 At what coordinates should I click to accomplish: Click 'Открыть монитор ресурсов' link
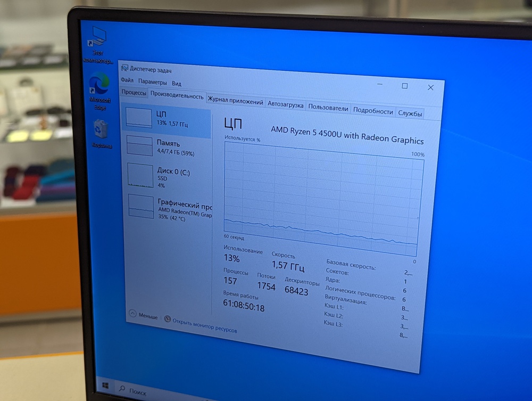(205, 325)
